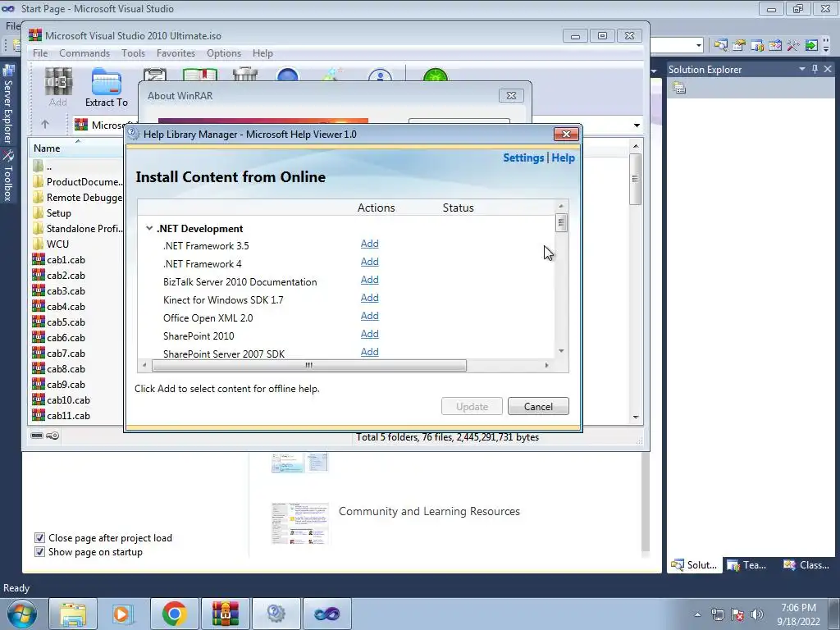The image size is (840, 630).
Task: Toggle Auto Hide pin on Solution Explorer
Action: pyautogui.click(x=815, y=69)
